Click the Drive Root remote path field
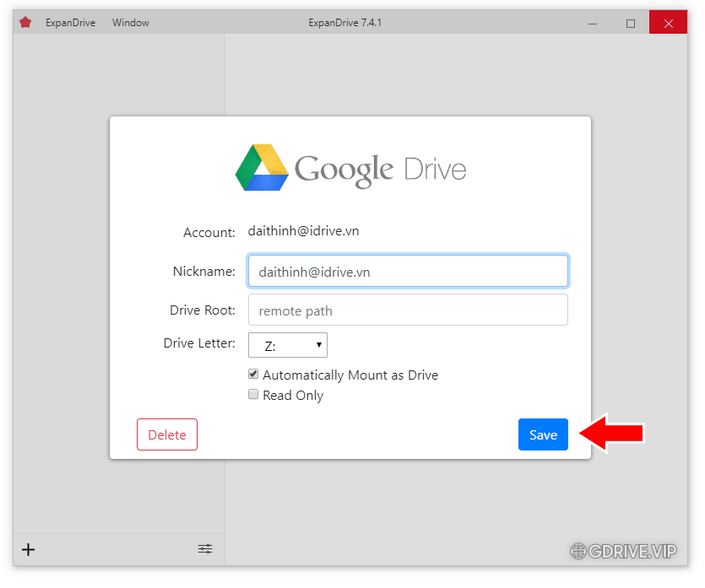705x588 pixels. (x=409, y=310)
